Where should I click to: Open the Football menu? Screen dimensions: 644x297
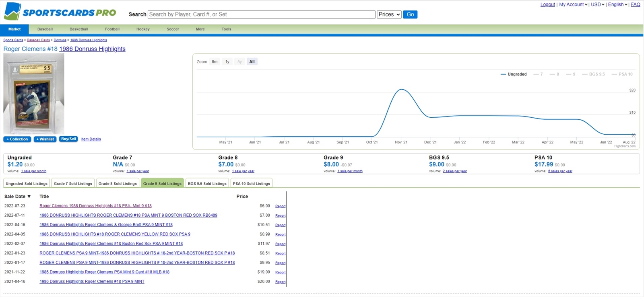[x=112, y=29]
